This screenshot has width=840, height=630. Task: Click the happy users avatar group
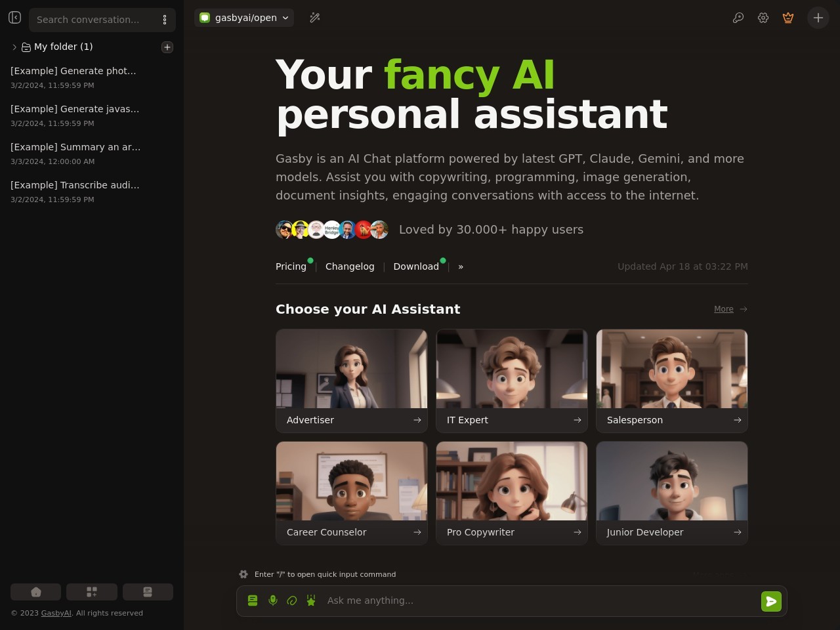[x=332, y=230]
